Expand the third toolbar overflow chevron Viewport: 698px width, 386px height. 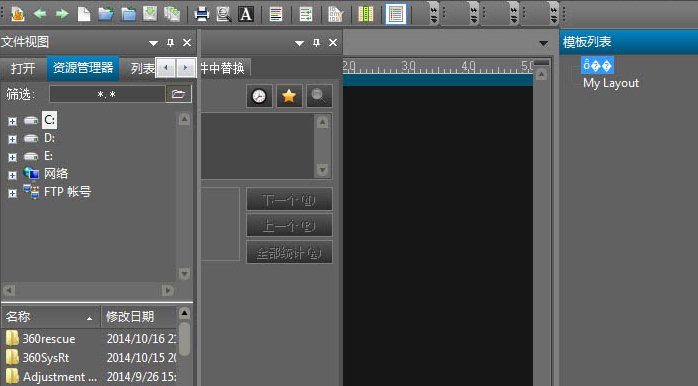[514, 15]
